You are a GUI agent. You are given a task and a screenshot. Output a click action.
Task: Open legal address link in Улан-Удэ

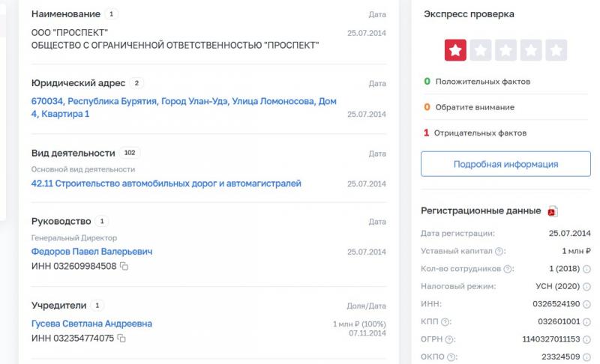[x=184, y=107]
